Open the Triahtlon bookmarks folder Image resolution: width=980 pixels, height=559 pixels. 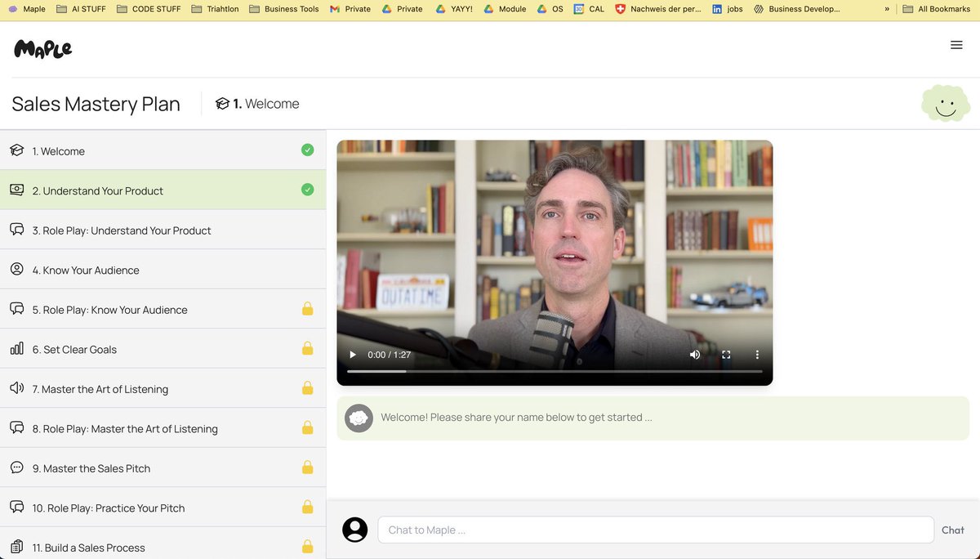click(x=216, y=9)
